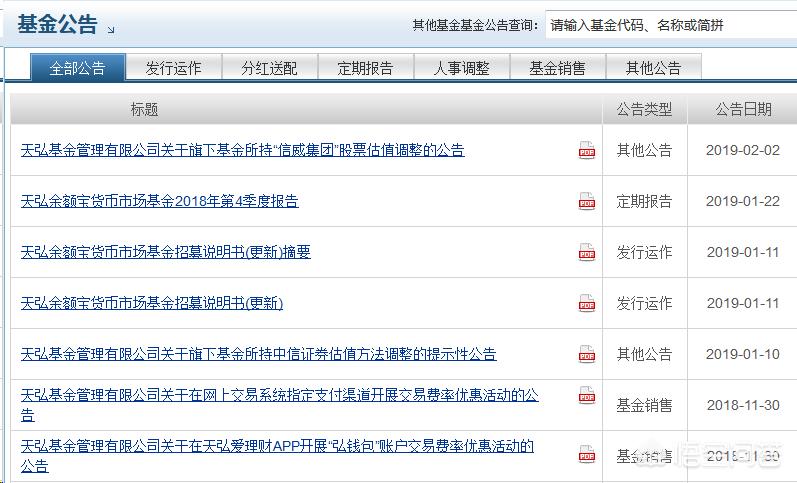The image size is (797, 483).
Task: Open the 定期报告 tab
Action: 365,68
